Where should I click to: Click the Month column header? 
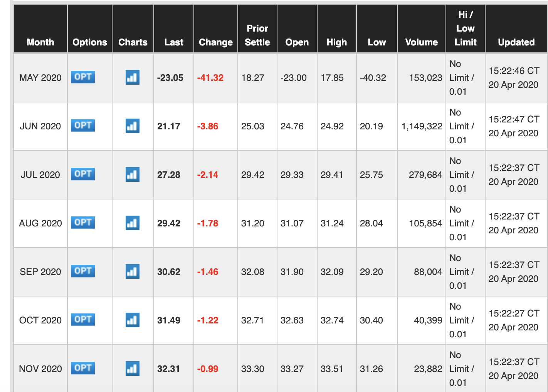(40, 42)
